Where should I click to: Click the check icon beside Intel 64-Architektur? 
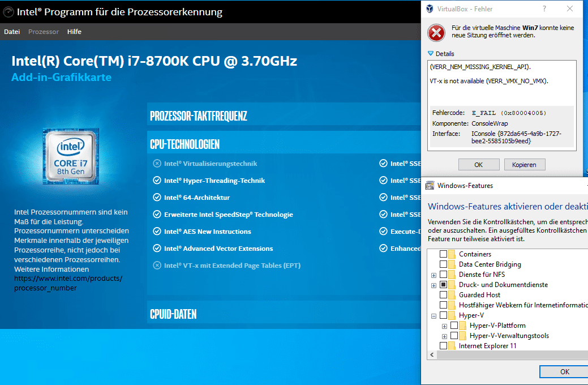[157, 198]
